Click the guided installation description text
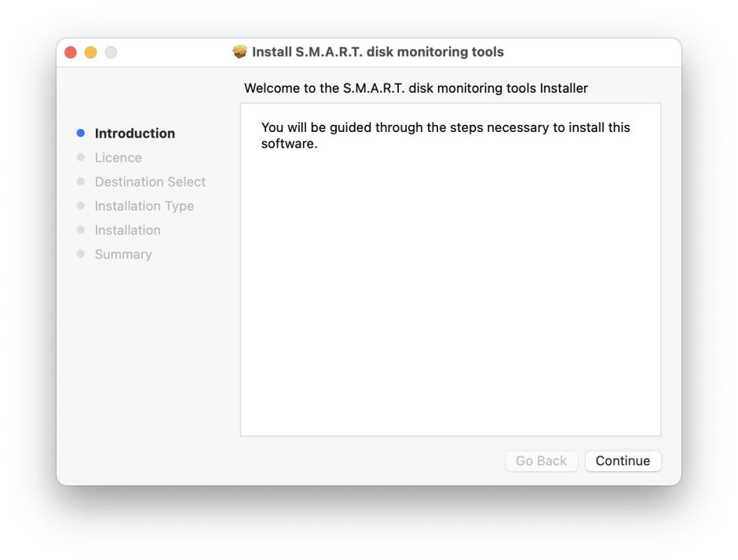Viewport: 738px width, 560px height. click(x=445, y=135)
